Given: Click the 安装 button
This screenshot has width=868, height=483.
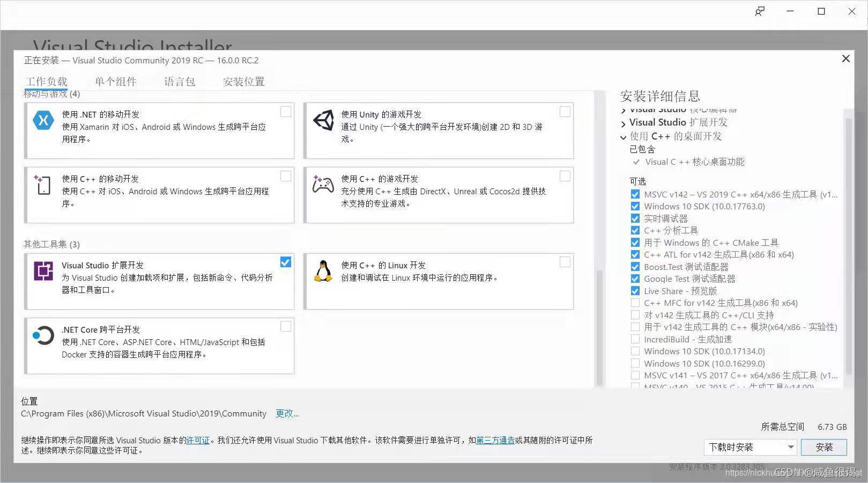Looking at the screenshot, I should click(824, 447).
